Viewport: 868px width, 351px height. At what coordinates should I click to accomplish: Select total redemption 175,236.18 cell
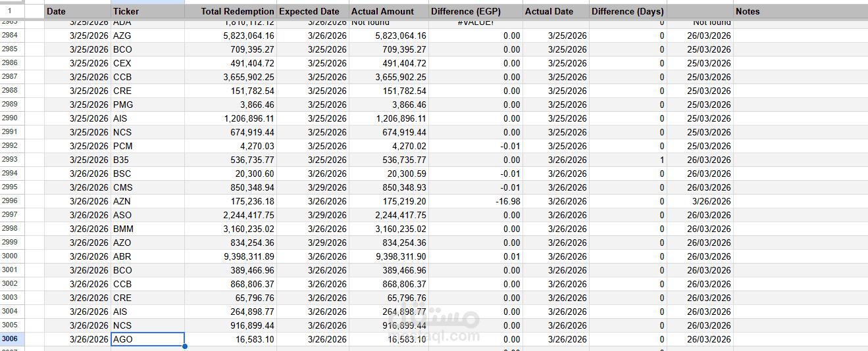coord(230,201)
